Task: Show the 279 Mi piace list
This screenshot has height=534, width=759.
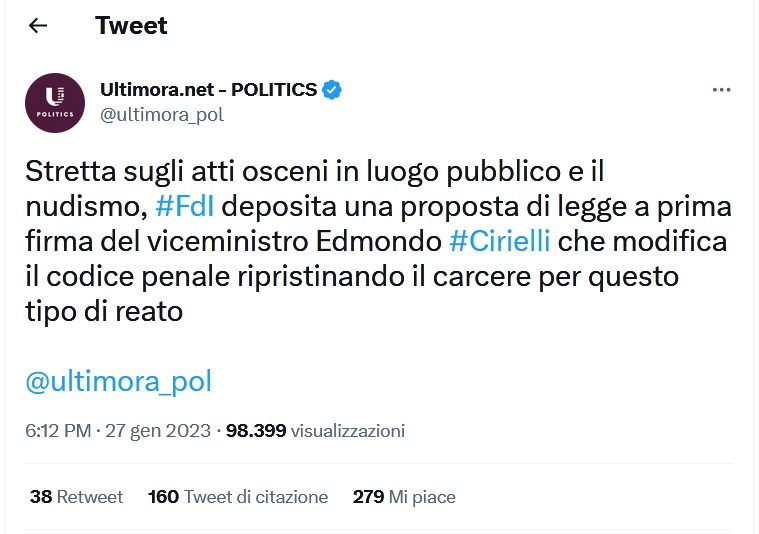Action: [404, 496]
